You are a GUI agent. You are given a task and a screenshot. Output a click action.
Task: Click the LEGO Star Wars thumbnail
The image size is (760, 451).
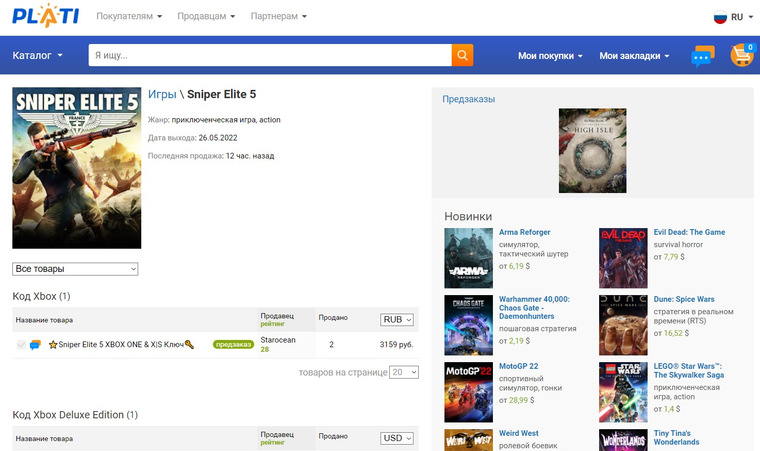point(623,392)
